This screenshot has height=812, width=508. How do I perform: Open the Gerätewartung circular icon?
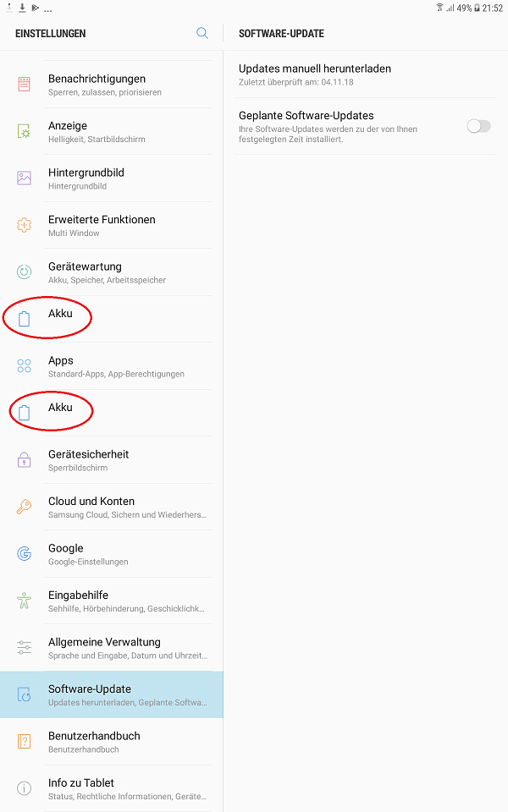tap(24, 272)
